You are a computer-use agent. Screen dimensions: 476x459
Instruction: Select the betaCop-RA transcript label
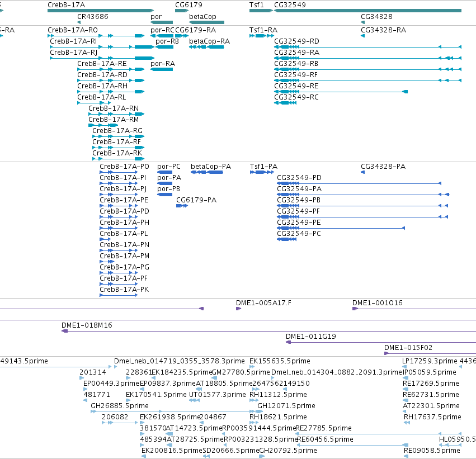tap(209, 41)
